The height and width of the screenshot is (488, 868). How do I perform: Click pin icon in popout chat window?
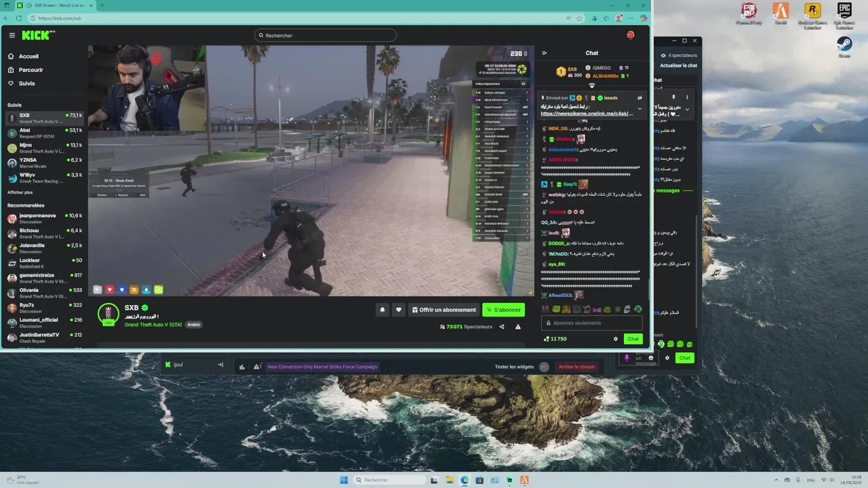point(673,98)
